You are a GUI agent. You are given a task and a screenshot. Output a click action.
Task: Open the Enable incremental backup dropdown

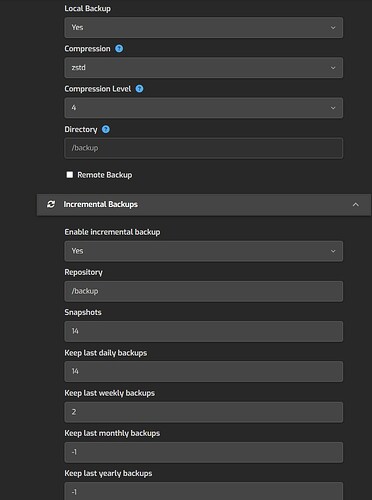pyautogui.click(x=203, y=251)
